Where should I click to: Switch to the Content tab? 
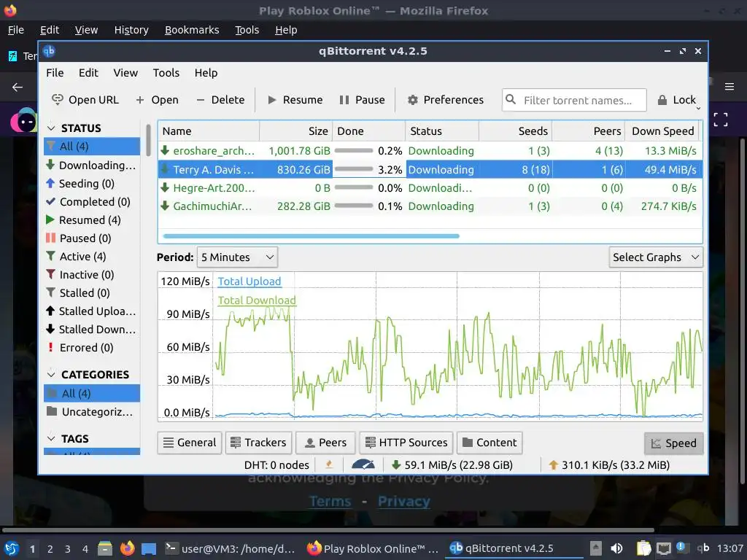tap(489, 443)
